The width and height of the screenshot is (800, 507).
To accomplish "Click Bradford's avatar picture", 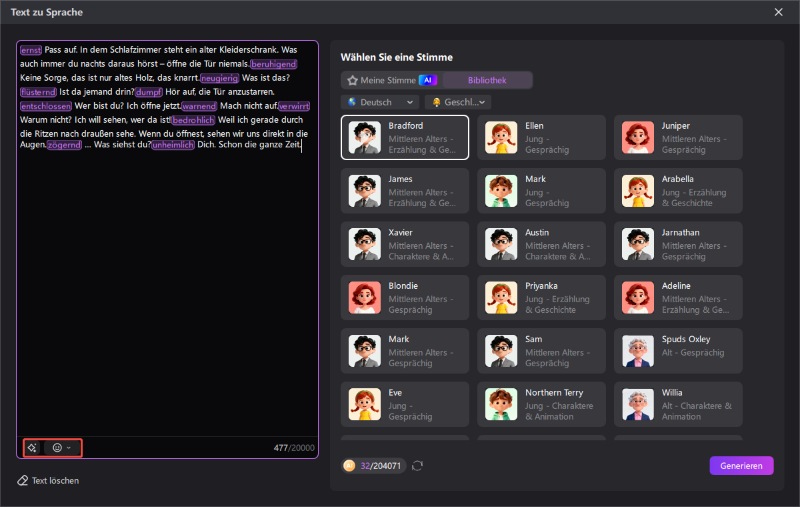I will [365, 137].
